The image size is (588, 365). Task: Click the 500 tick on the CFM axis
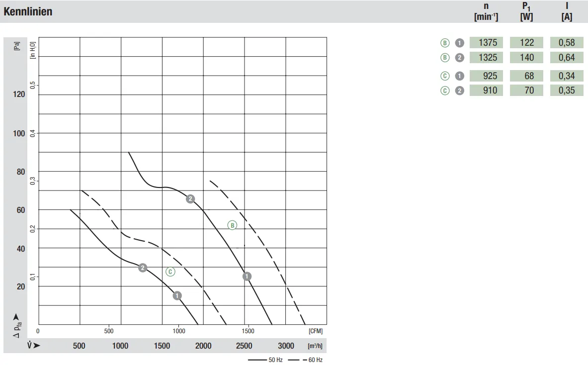[x=109, y=331]
